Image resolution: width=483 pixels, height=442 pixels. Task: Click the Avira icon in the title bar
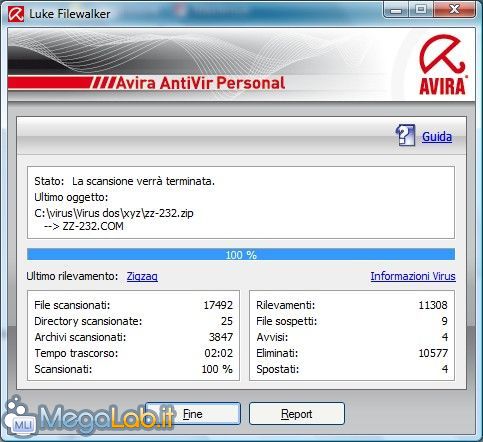point(16,14)
